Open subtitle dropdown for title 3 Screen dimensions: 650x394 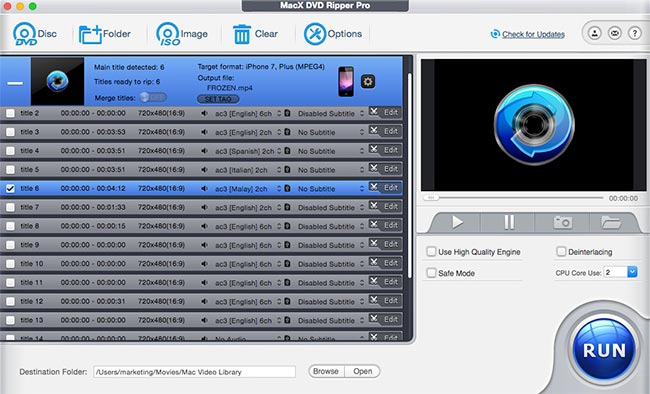click(362, 132)
